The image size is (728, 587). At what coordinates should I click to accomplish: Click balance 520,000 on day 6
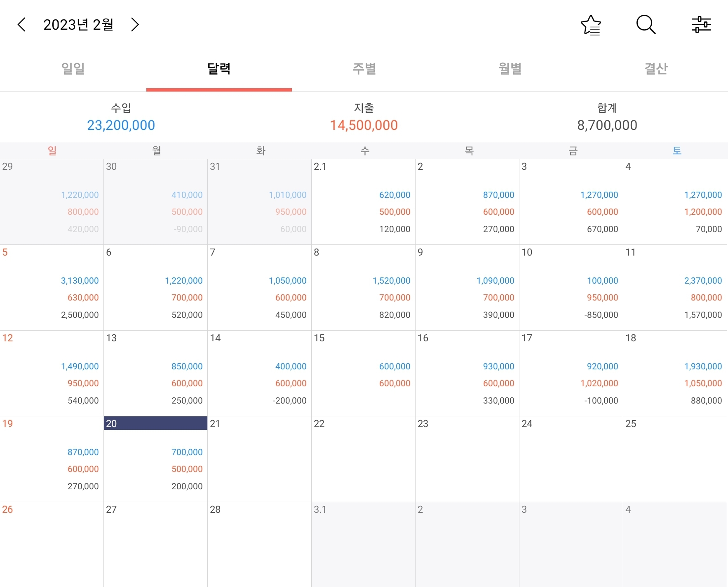[x=187, y=315]
